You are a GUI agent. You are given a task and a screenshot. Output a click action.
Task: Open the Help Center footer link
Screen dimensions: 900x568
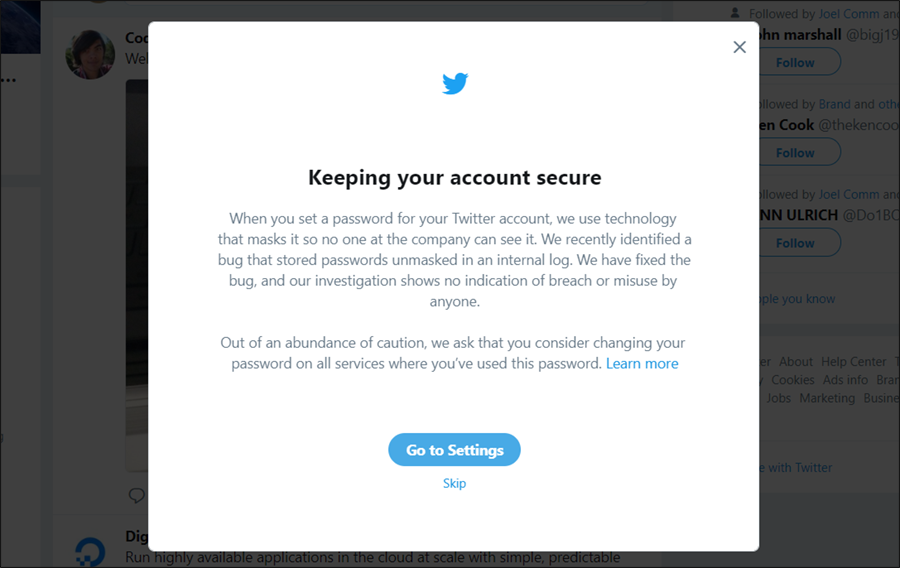pos(853,361)
